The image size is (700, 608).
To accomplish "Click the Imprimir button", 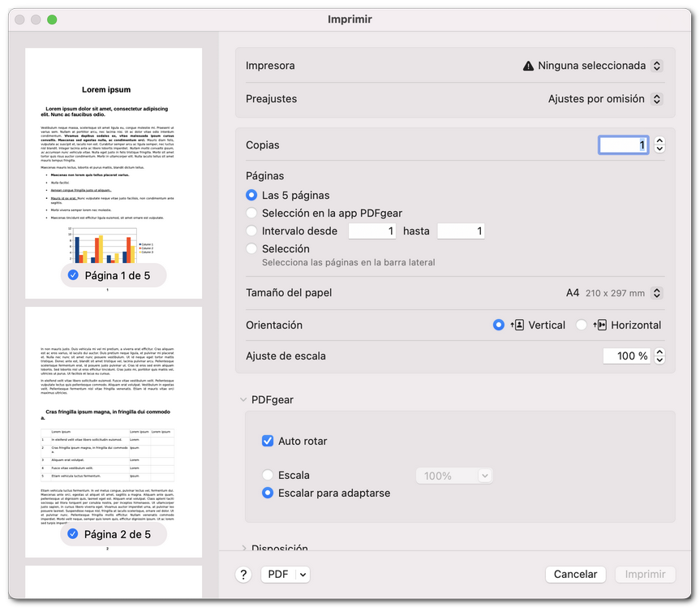I will (x=645, y=574).
